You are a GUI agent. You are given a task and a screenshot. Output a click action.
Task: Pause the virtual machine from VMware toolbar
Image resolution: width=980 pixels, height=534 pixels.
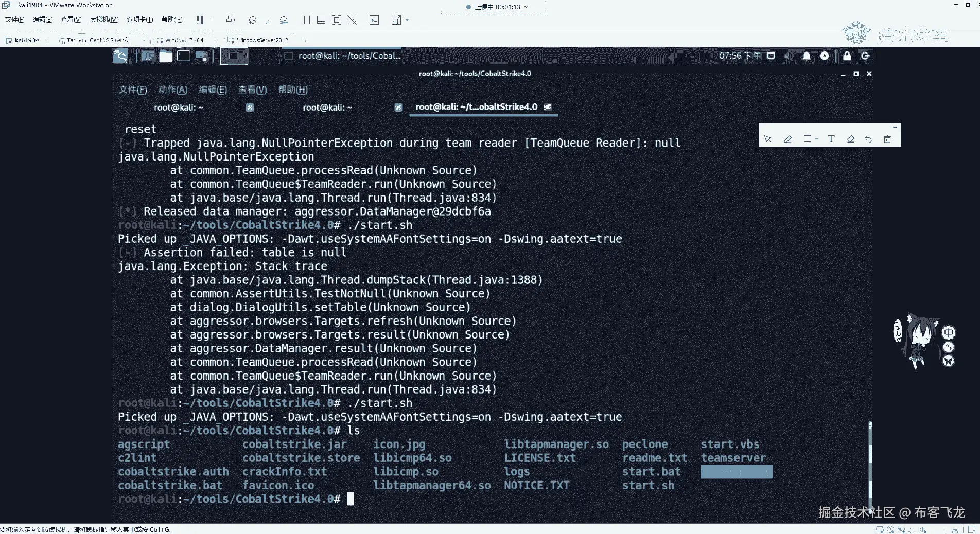pyautogui.click(x=200, y=20)
